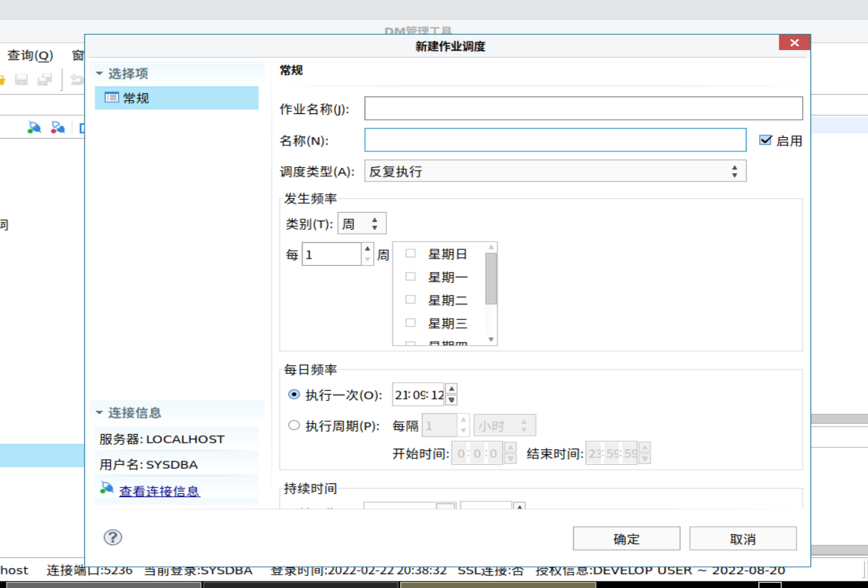Click the 发生频率 group label
Image resolution: width=868 pixels, height=588 pixels.
coord(310,199)
